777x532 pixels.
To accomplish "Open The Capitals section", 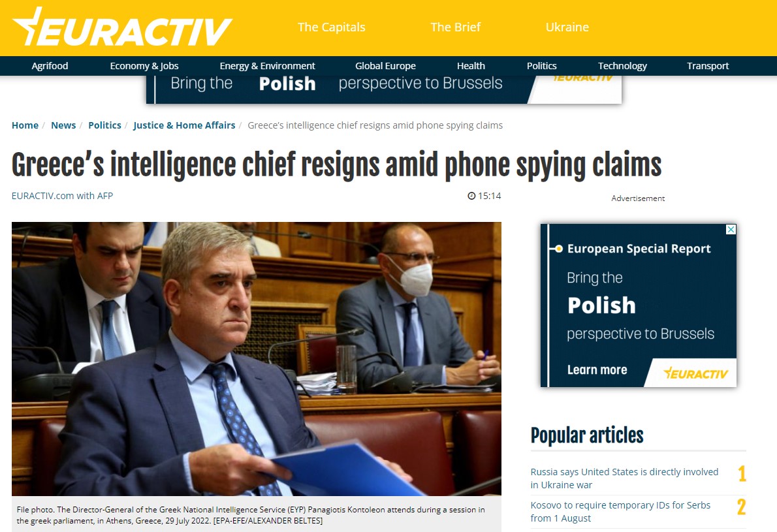I will (x=332, y=27).
